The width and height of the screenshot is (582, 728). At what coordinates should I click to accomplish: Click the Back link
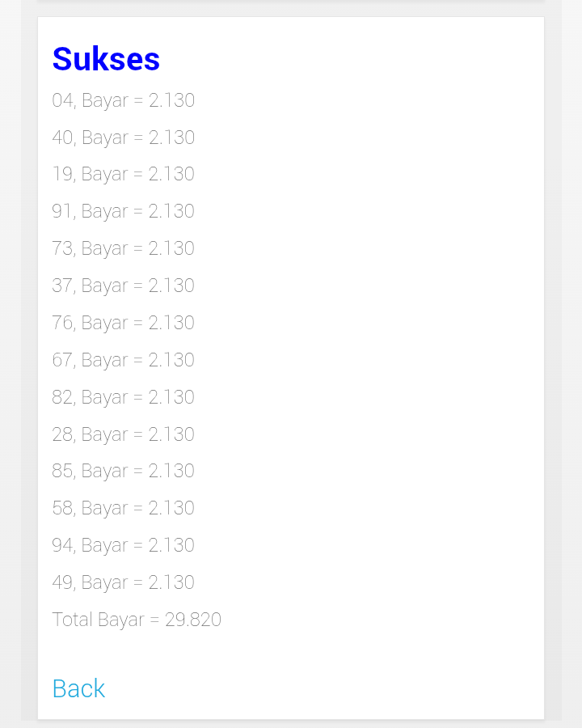[78, 688]
